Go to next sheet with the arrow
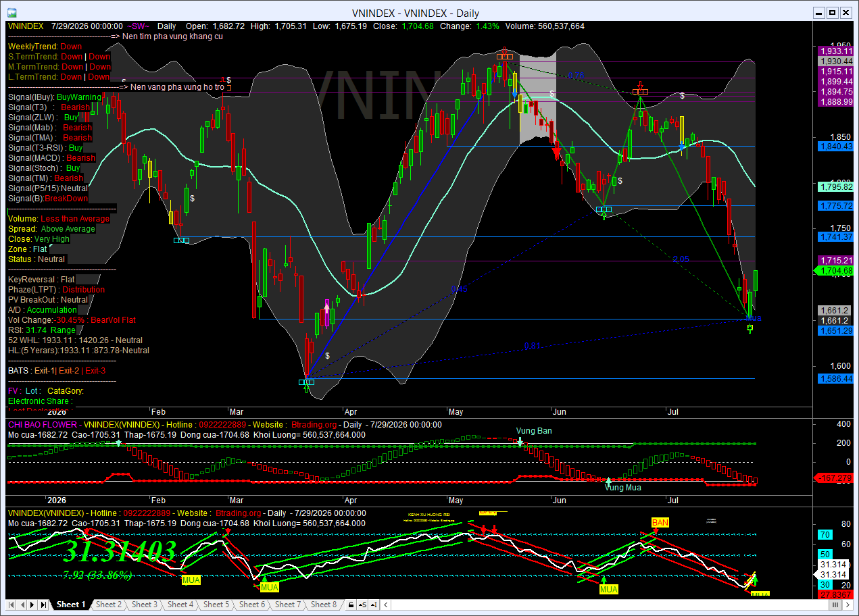 click(x=33, y=605)
